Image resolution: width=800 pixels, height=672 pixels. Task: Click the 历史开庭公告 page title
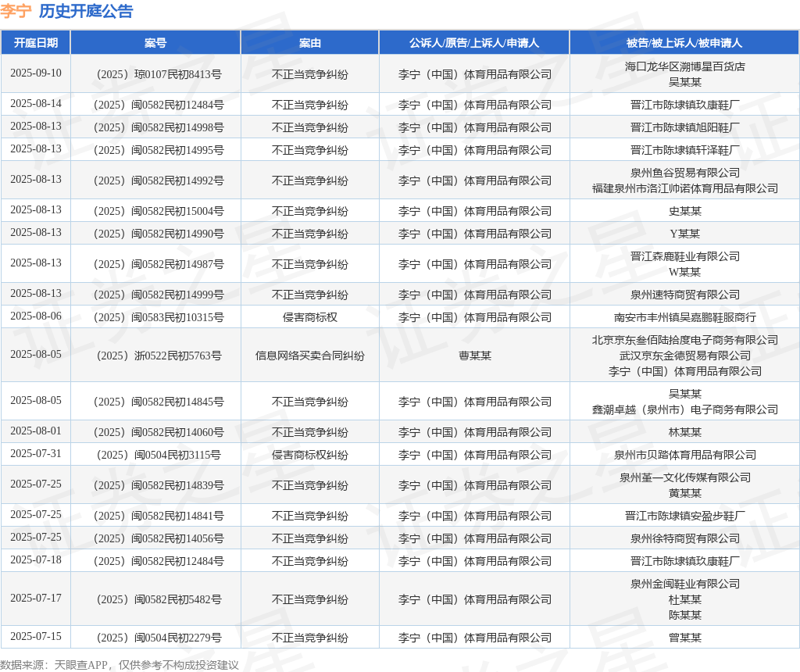(x=86, y=11)
